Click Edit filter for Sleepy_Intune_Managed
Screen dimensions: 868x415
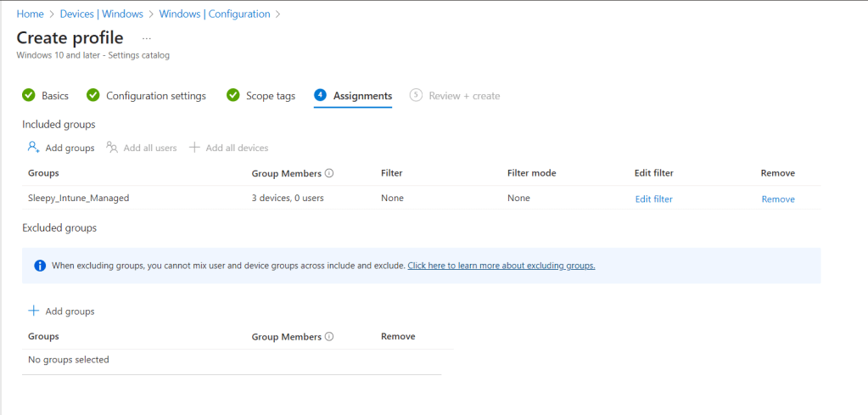(653, 199)
